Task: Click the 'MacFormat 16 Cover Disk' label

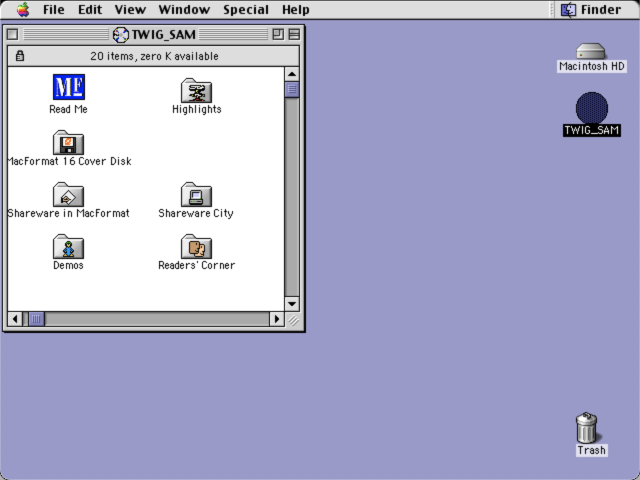Action: click(x=69, y=161)
